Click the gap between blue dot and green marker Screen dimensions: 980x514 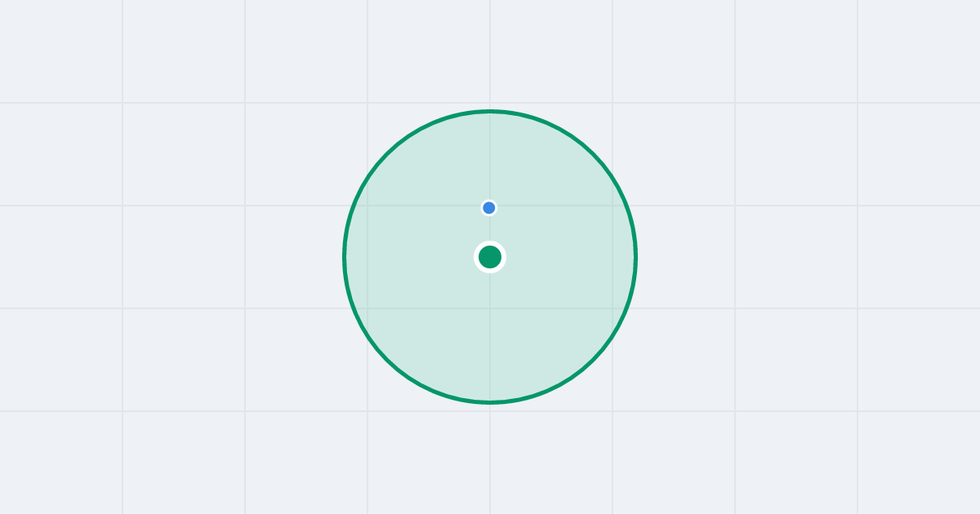489,228
